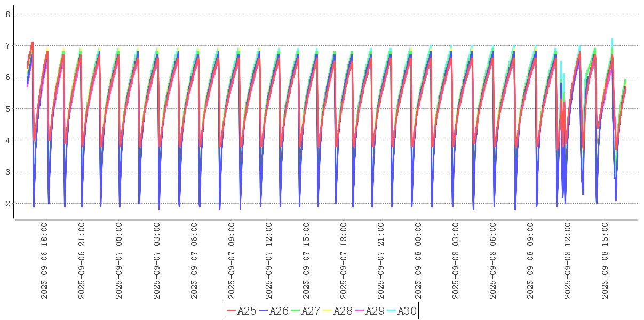644x320 pixels.
Task: Click the red A25 legend color swatch
Action: click(231, 311)
